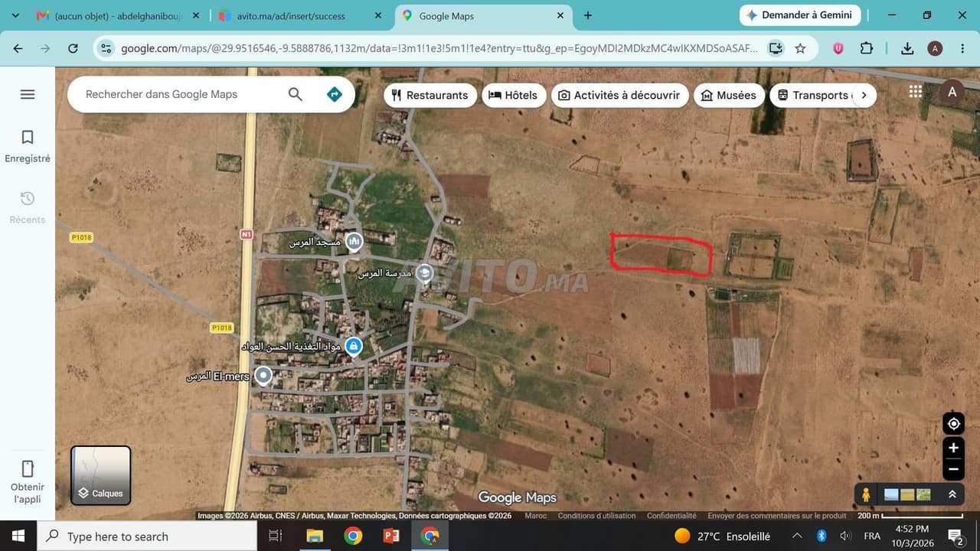Click the search magnifier in Maps
980x551 pixels.
[296, 94]
